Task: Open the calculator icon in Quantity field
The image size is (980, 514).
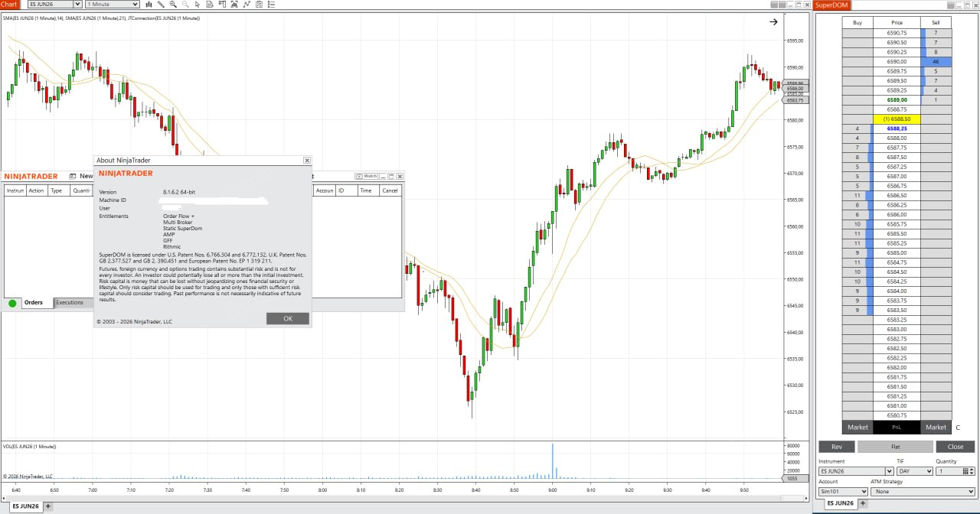Action: pos(966,471)
